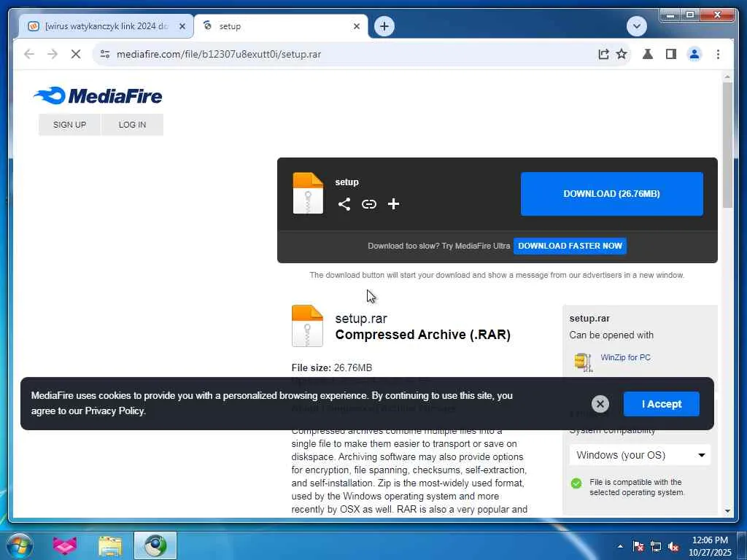Click the SIGN UP button
Viewport: 747px width, 560px height.
tap(69, 125)
